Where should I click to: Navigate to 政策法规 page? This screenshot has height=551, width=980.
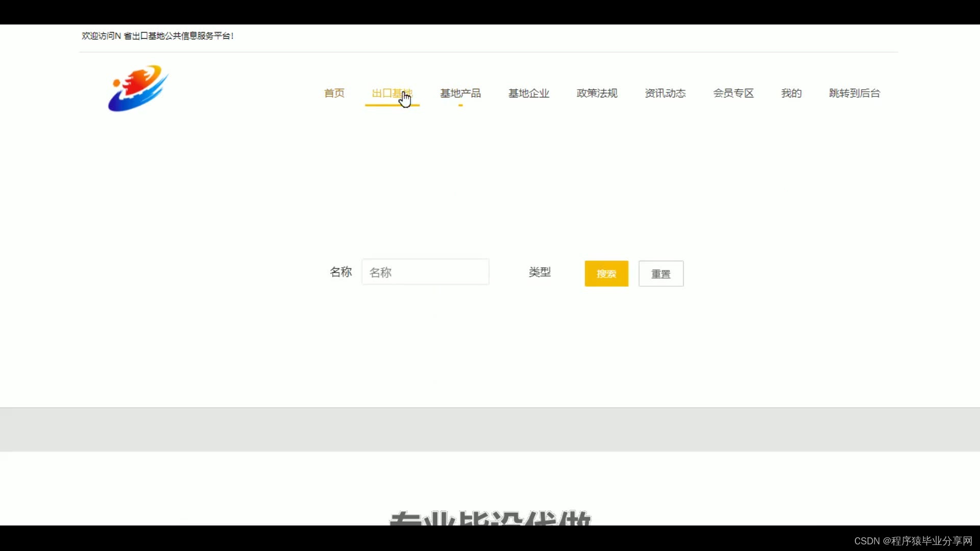tap(597, 93)
